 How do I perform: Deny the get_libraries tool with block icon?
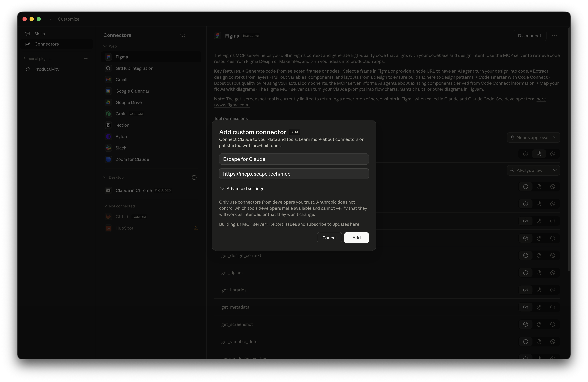tap(553, 290)
